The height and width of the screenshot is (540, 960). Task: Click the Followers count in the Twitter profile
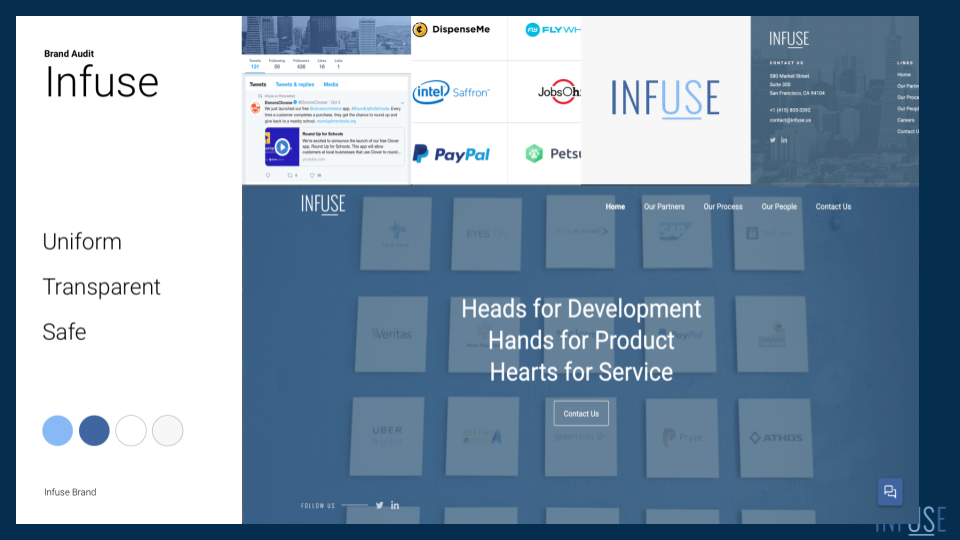(301, 64)
